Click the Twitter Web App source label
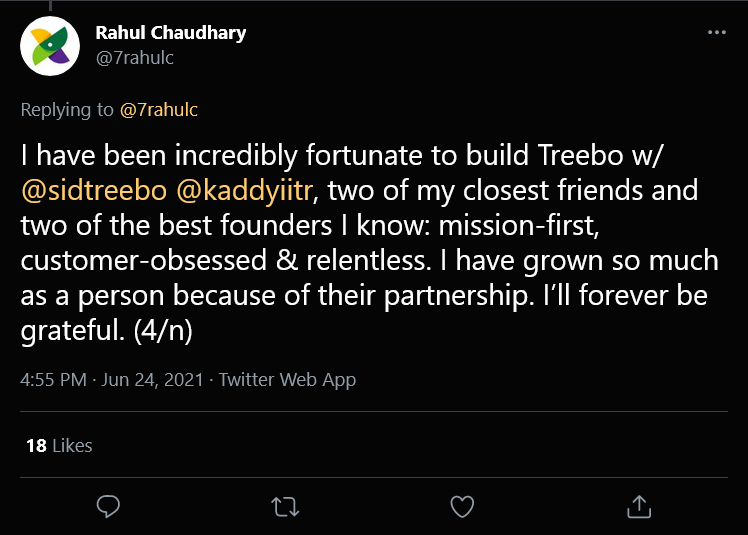This screenshot has width=748, height=535. pos(287,380)
